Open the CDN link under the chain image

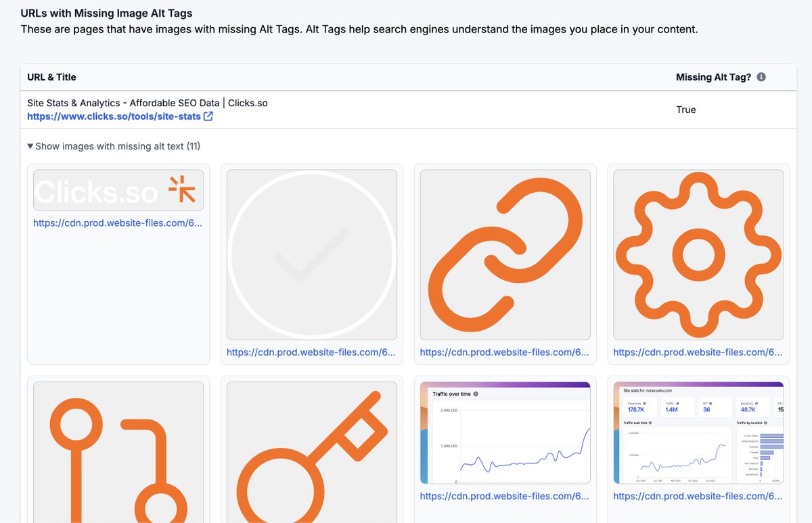(x=505, y=352)
